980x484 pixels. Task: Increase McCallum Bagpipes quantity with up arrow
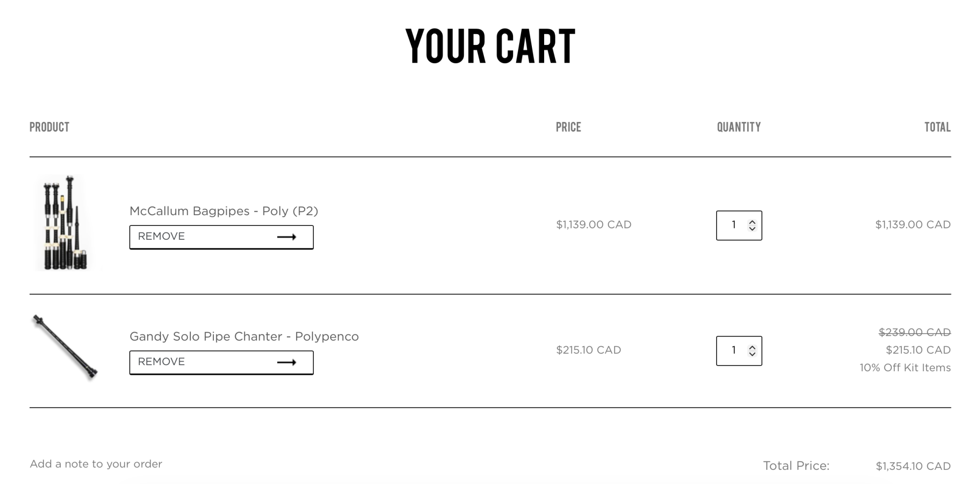click(752, 222)
